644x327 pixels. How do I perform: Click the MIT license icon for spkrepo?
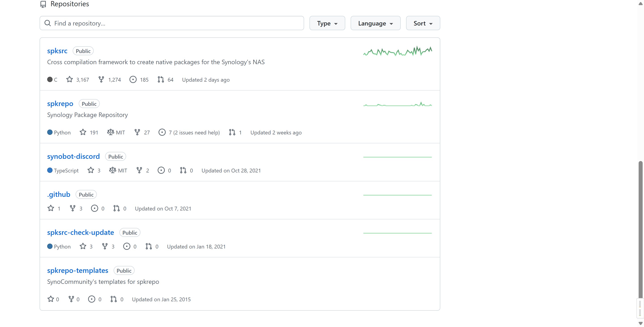tap(110, 132)
